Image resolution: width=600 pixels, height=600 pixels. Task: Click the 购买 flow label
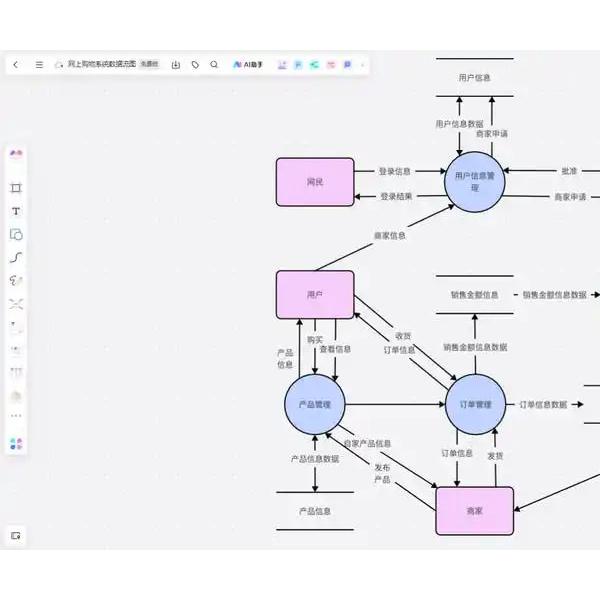pyautogui.click(x=315, y=339)
